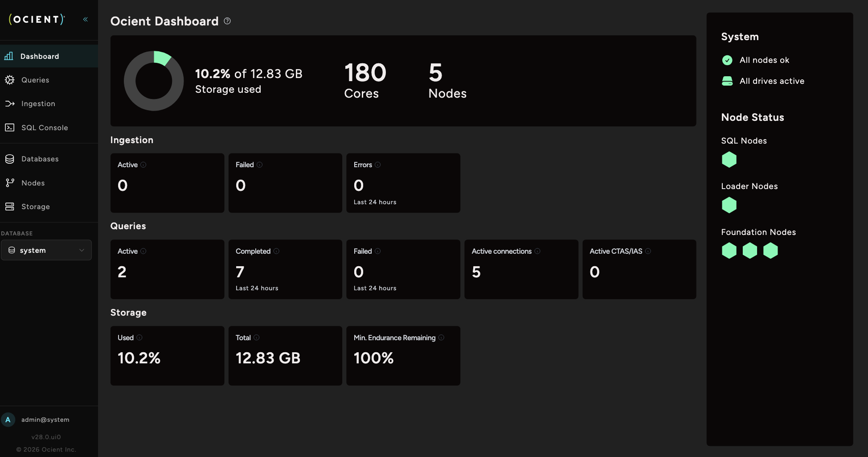Click the Ingestion Active card
Viewport: 868px width, 457px height.
[x=168, y=183]
